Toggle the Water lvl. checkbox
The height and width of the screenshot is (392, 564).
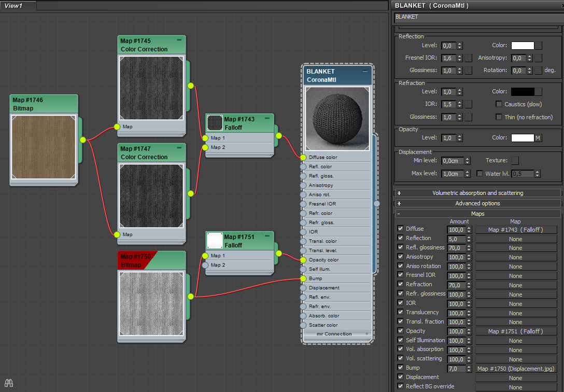click(480, 173)
